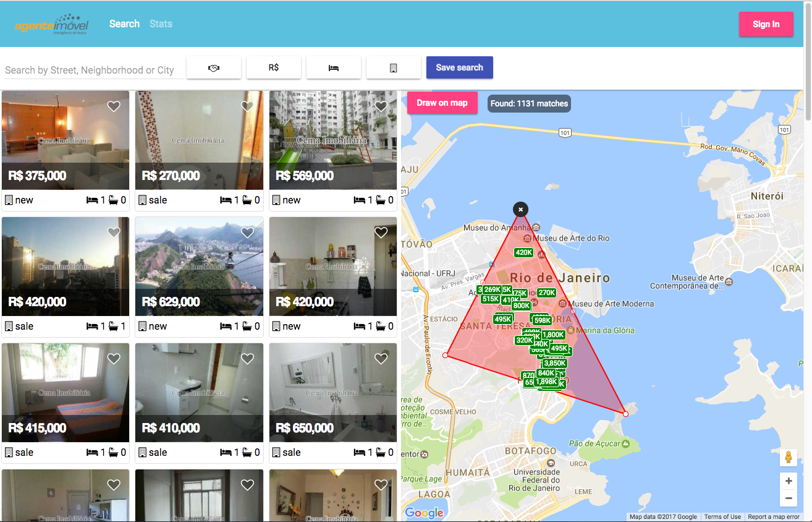The image size is (812, 522).
Task: Click Report a map error link
Action: click(774, 517)
